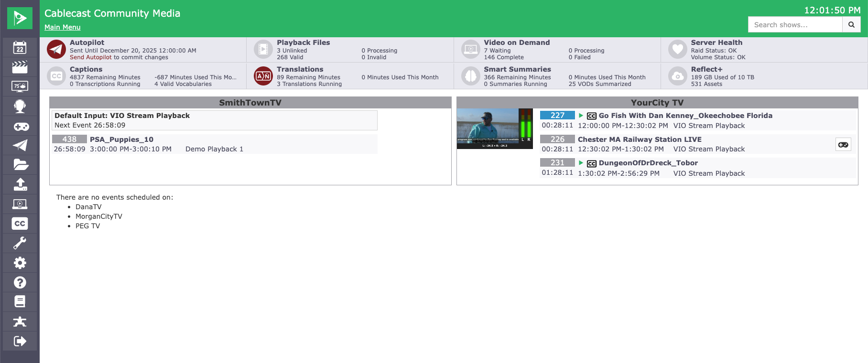The image size is (868, 363).
Task: Click the 12:01:50 PM clock
Action: 832,10
